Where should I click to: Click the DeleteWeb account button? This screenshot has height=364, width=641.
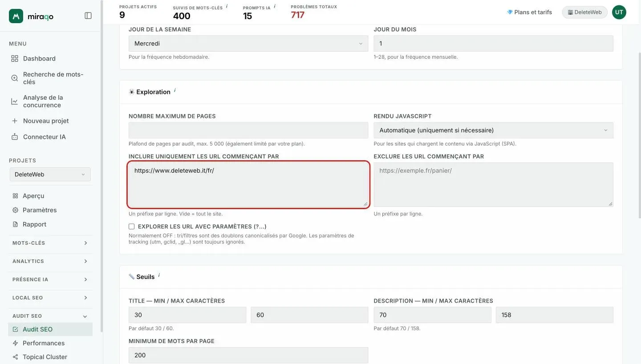click(x=585, y=12)
